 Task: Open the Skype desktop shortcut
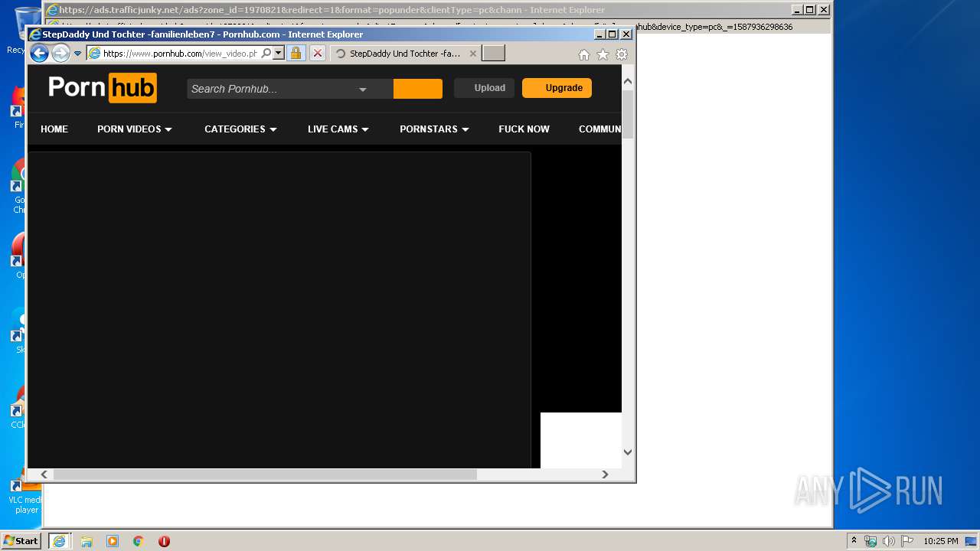[18, 331]
